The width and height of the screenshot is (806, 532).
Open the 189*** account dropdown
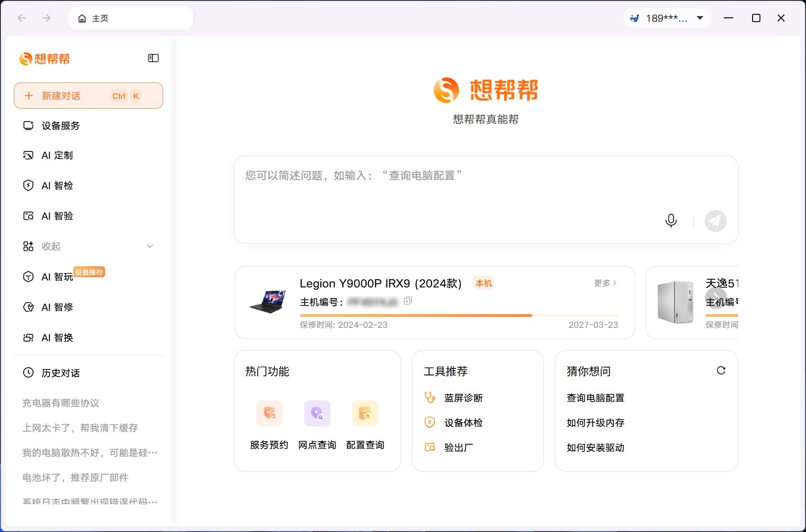pyautogui.click(x=667, y=18)
